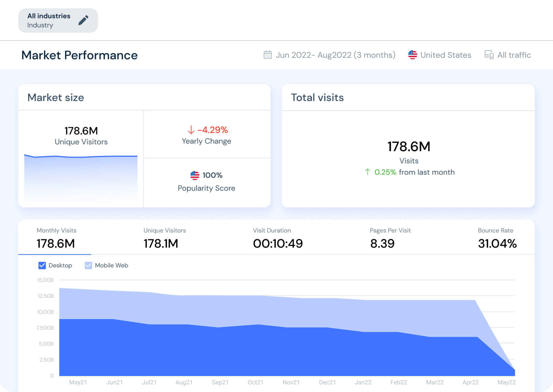Screen dimensions: 553x392
Task: Click the flag icon beside Popularity Score
Action: pyautogui.click(x=194, y=175)
